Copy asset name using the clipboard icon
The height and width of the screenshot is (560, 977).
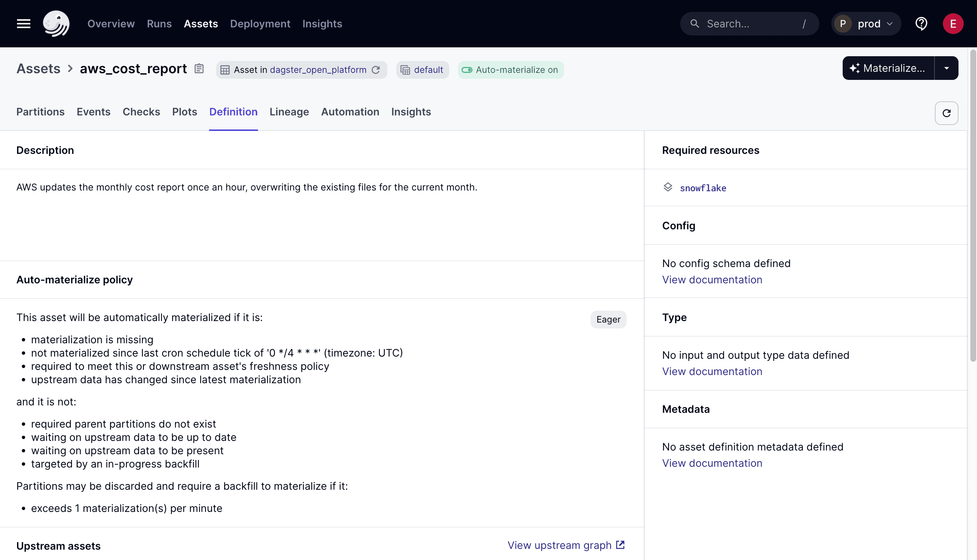click(x=199, y=68)
